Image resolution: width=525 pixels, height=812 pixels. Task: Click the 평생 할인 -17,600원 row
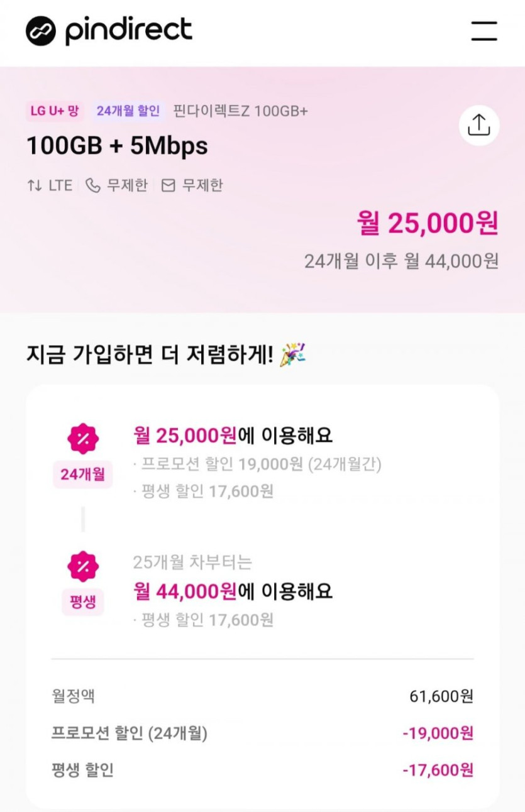click(x=262, y=770)
